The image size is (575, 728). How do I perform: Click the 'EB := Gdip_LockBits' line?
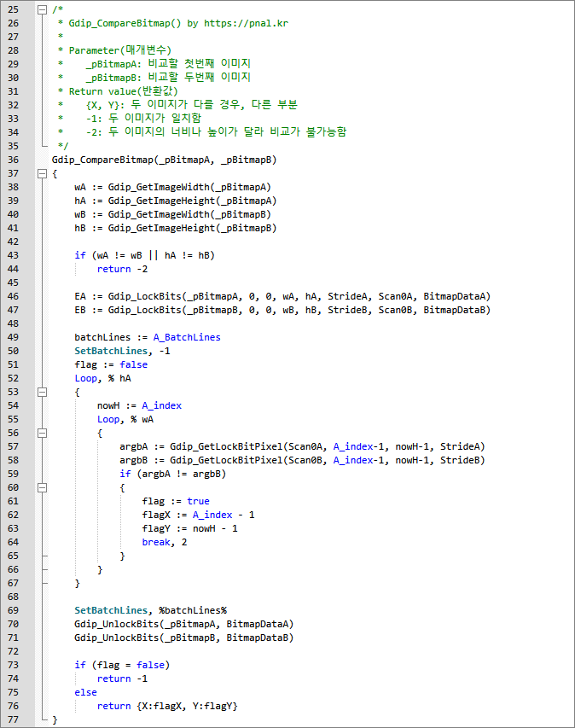point(282,310)
